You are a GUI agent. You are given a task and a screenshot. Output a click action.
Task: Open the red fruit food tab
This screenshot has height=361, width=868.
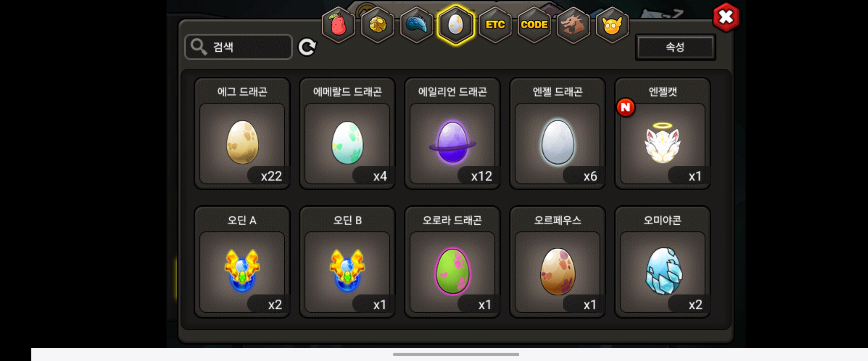pyautogui.click(x=338, y=25)
